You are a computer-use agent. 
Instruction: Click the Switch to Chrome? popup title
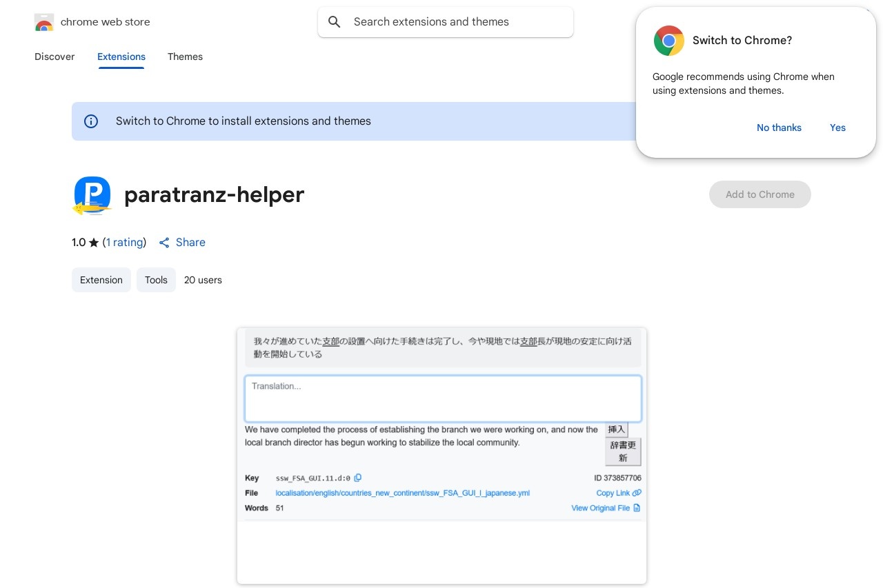click(742, 41)
